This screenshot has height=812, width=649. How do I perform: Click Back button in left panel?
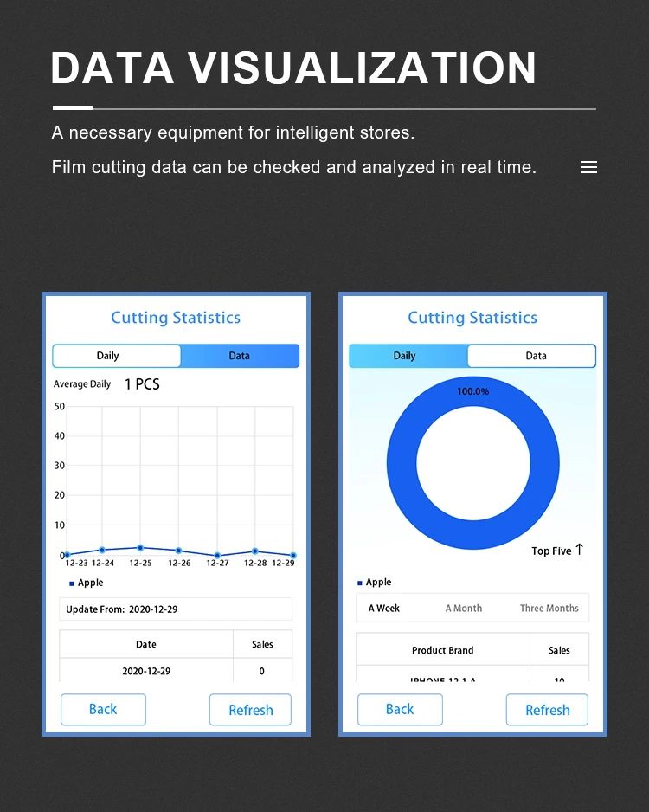click(104, 710)
